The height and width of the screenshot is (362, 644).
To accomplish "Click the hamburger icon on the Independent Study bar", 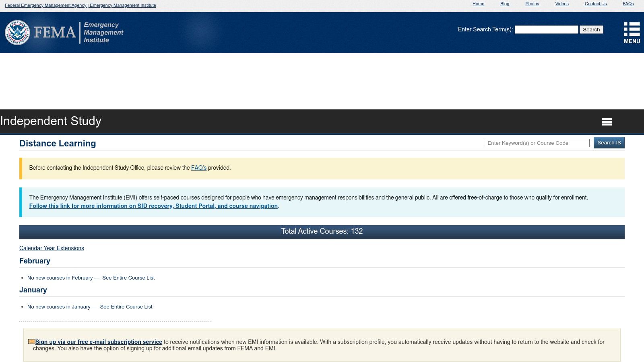I will [x=607, y=121].
